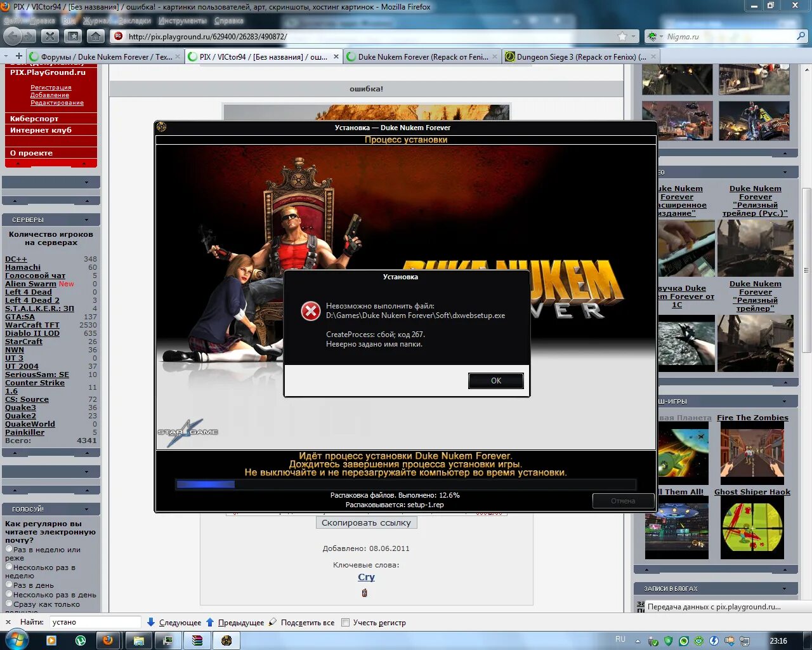The image size is (812, 650).
Task: Close the Dungeon Siege 3 tab
Action: coord(653,56)
